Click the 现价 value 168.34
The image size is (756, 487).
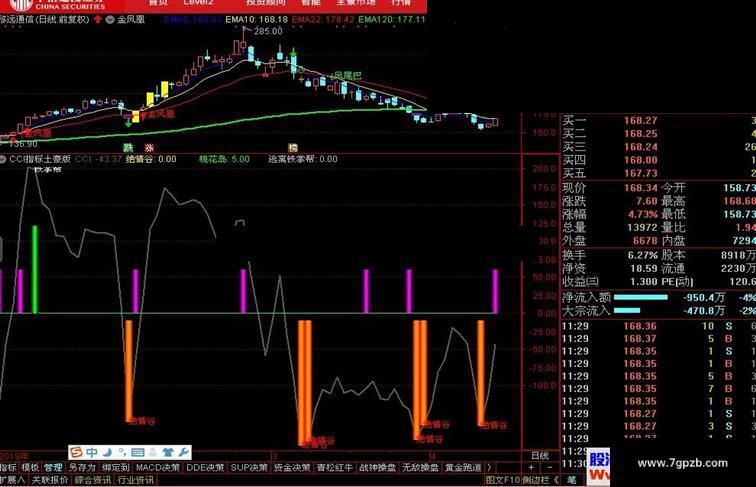(640, 188)
